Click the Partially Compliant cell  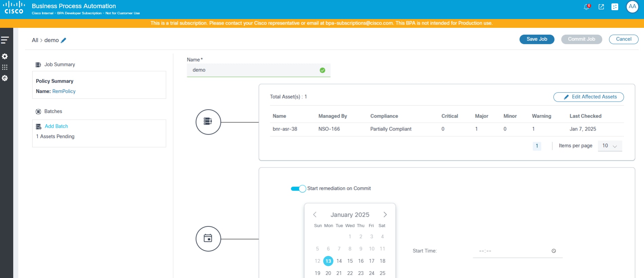click(391, 129)
